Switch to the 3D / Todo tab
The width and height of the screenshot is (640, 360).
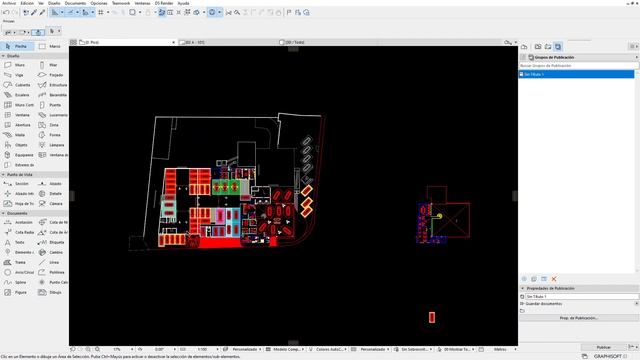click(327, 42)
